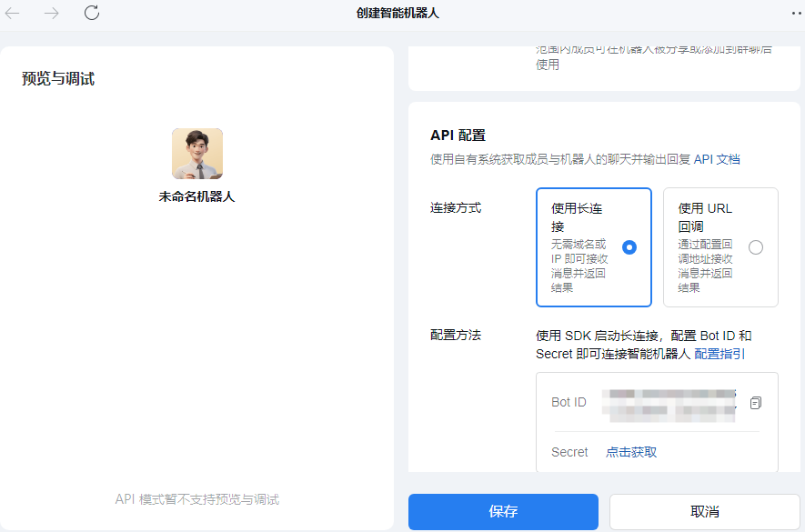Viewport: 805px width, 532px height.
Task: Click the API 模式暂不支持预览与调试 notice
Action: click(x=197, y=499)
